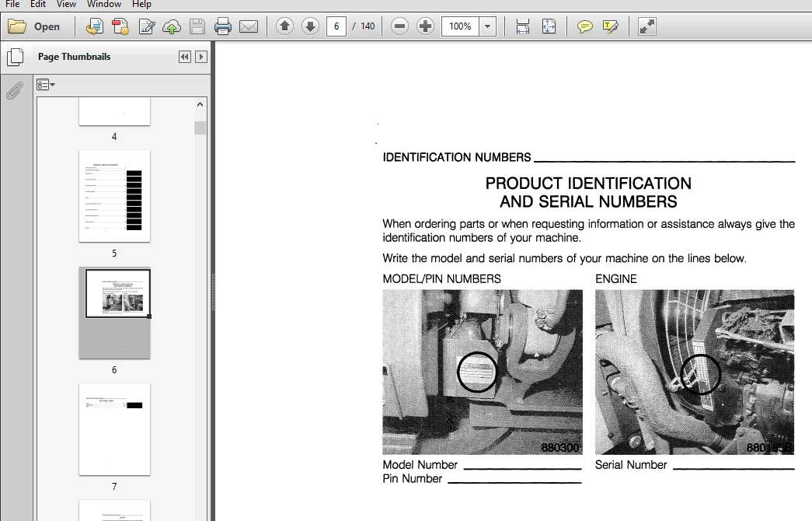Click the 100% zoom level field
Screen dimensions: 812x521
[x=460, y=26]
